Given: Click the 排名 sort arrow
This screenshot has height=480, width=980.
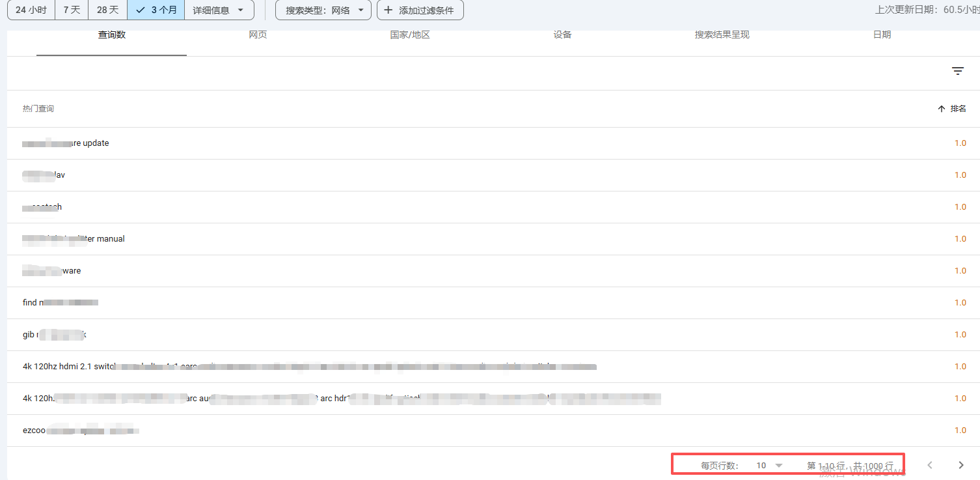Looking at the screenshot, I should click(941, 109).
